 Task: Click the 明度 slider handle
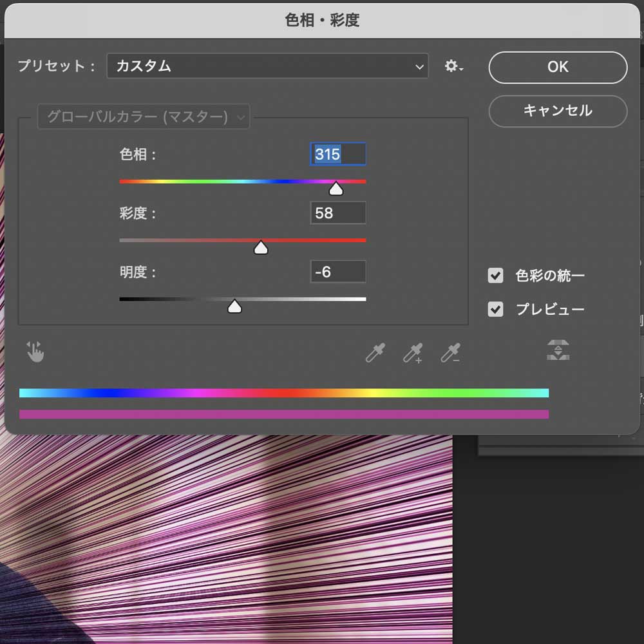coord(234,305)
